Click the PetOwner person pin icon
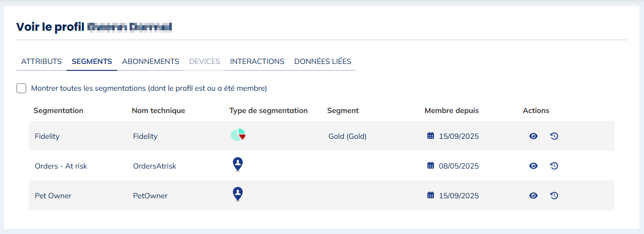This screenshot has width=644, height=234. point(238,194)
